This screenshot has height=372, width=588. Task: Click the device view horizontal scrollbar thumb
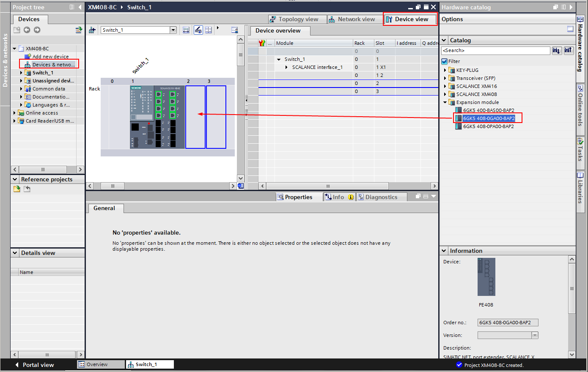coord(113,186)
